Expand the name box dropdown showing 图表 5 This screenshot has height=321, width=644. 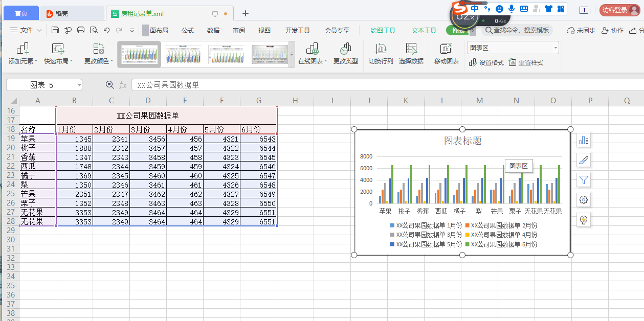[79, 85]
